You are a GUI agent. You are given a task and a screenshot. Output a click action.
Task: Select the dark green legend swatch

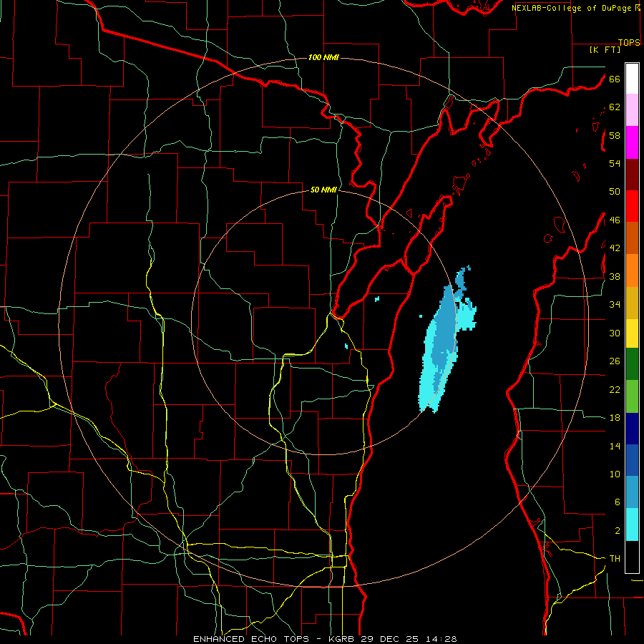(x=632, y=364)
